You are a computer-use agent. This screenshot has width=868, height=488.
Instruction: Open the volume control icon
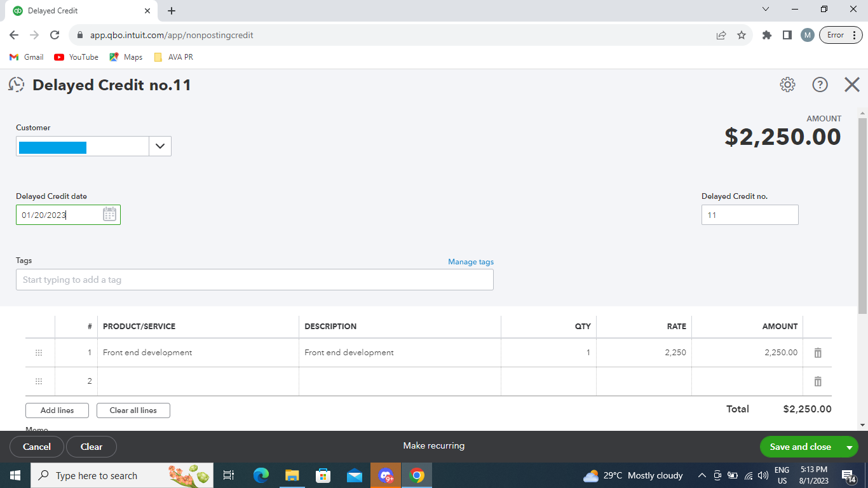pos(763,475)
